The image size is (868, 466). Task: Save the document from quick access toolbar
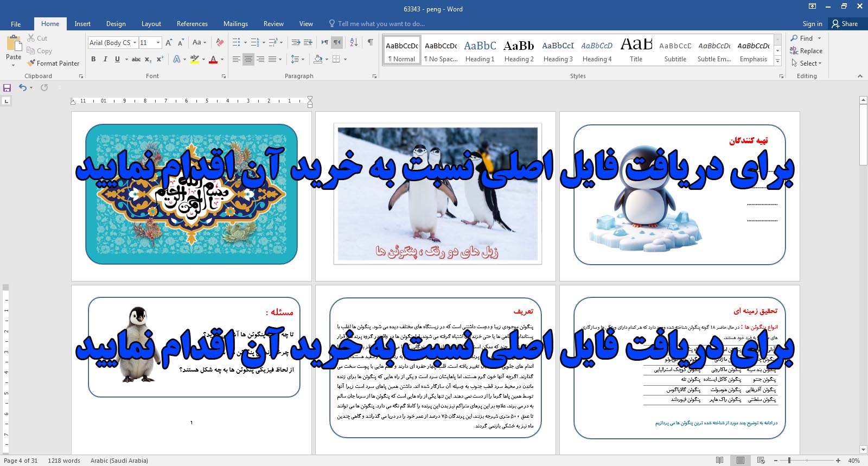coord(7,87)
